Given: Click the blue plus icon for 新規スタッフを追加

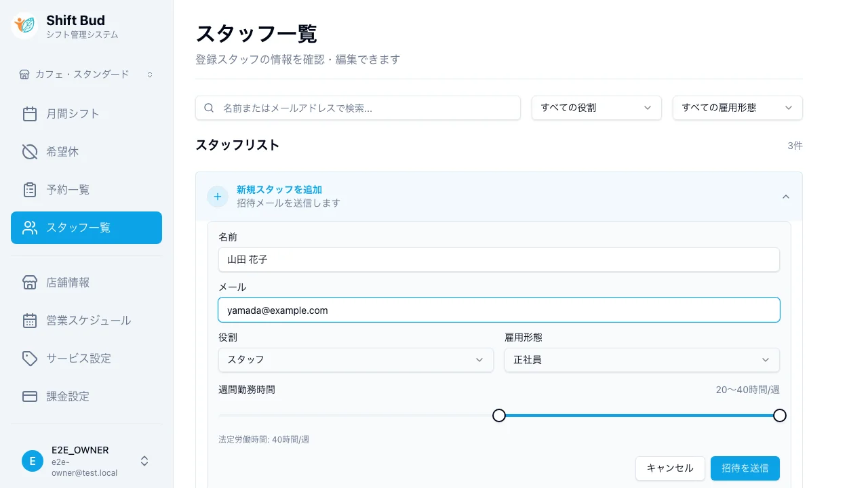Looking at the screenshot, I should click(x=217, y=197).
